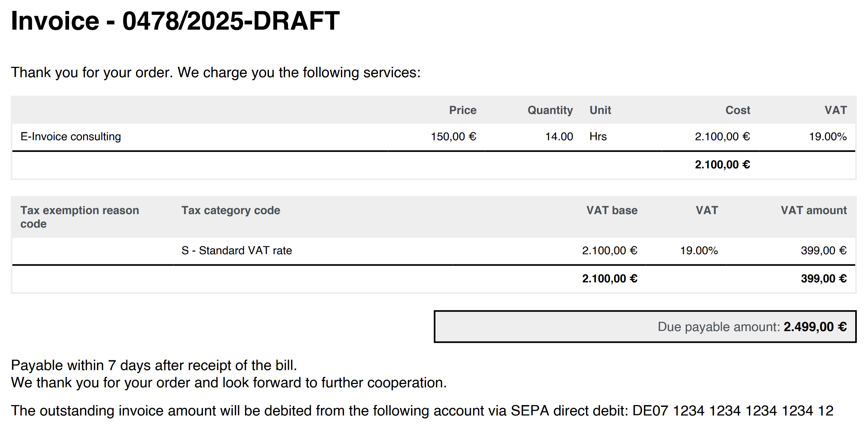Click the Tax exemption reason code header

(80, 217)
